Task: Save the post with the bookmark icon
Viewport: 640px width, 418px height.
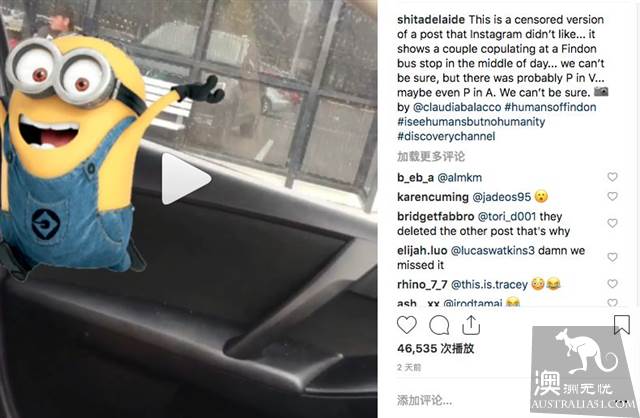Action: (x=622, y=325)
